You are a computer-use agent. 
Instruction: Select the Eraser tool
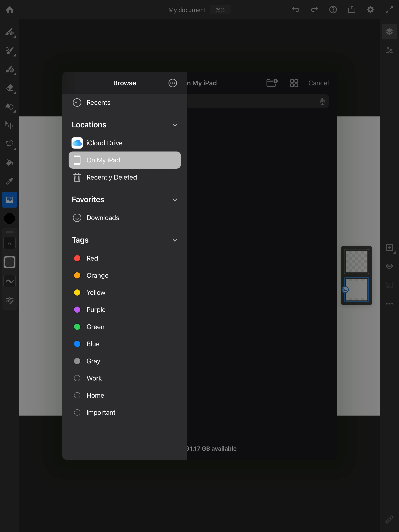point(10,88)
